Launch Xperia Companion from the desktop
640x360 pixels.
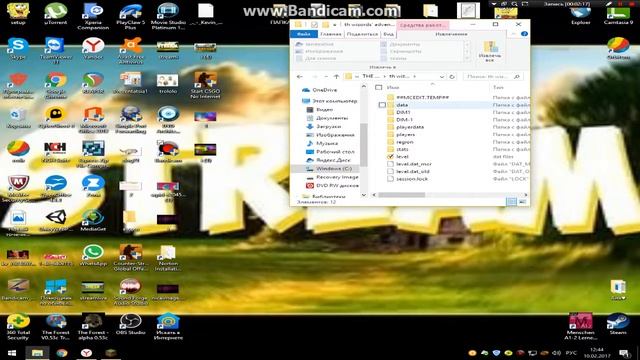point(93,16)
